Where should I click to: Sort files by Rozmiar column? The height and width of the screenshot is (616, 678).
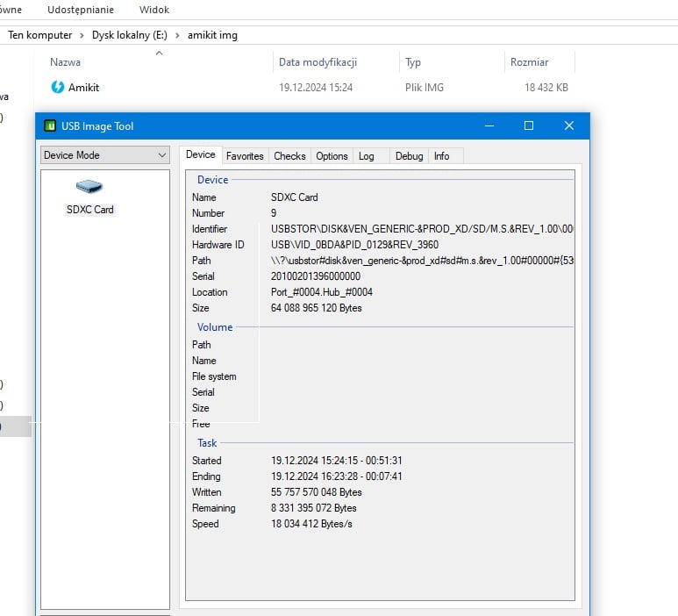[x=529, y=62]
